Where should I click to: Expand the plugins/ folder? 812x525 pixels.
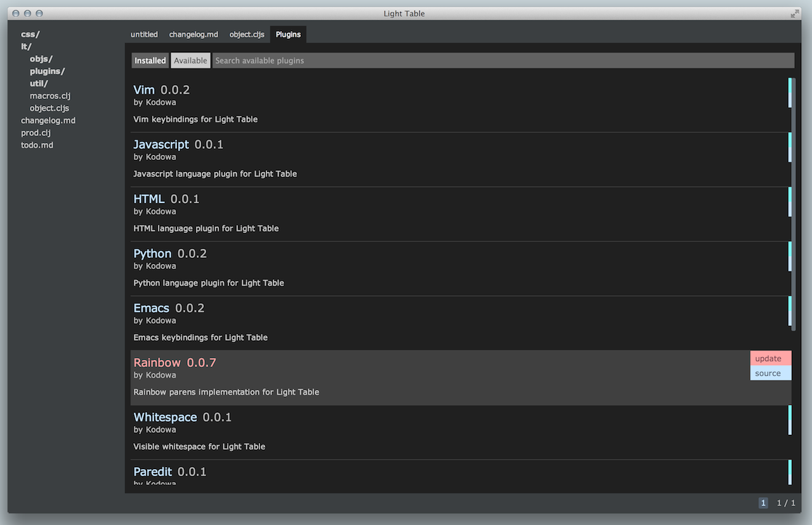(x=48, y=71)
